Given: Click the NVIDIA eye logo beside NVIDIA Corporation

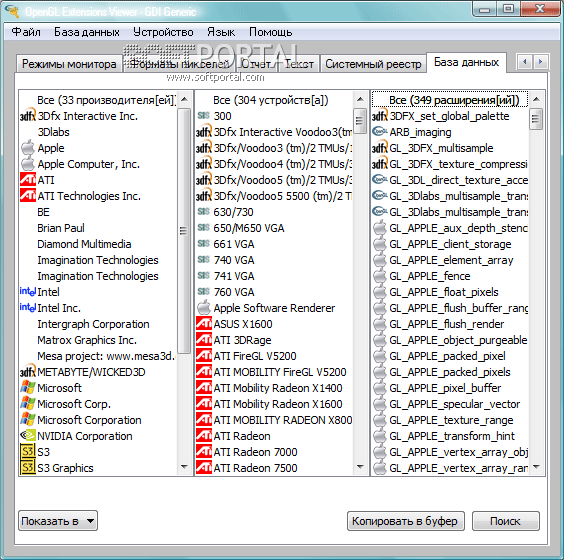Looking at the screenshot, I should pyautogui.click(x=28, y=436).
